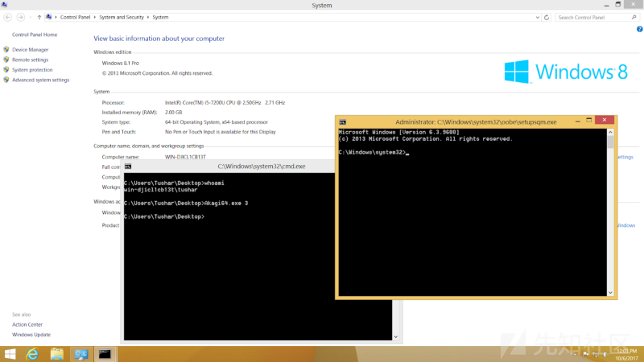The image size is (644, 362).
Task: Maximize the Administrator setupsqm.exe window
Action: (x=589, y=120)
